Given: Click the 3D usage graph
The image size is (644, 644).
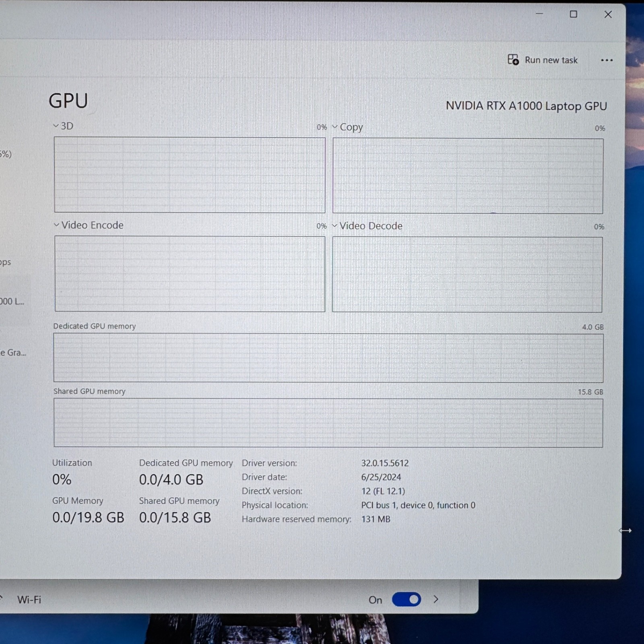Looking at the screenshot, I should point(190,175).
